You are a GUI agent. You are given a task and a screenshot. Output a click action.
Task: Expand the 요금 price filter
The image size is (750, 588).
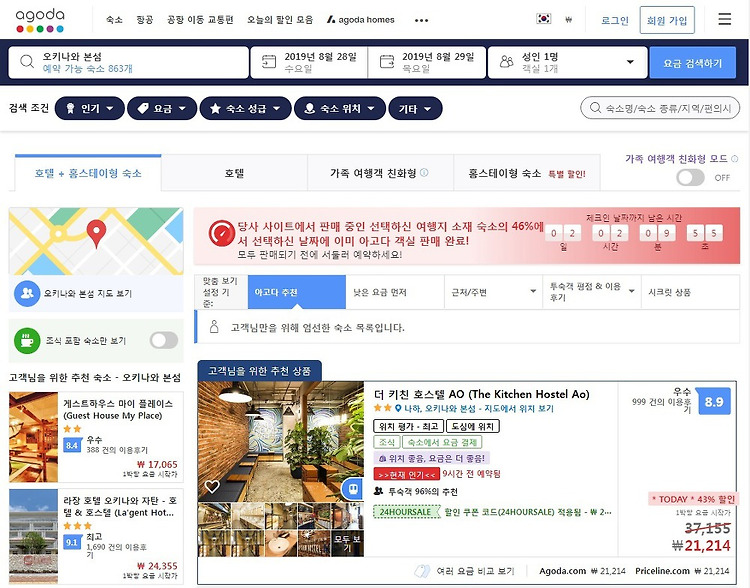pyautogui.click(x=162, y=109)
